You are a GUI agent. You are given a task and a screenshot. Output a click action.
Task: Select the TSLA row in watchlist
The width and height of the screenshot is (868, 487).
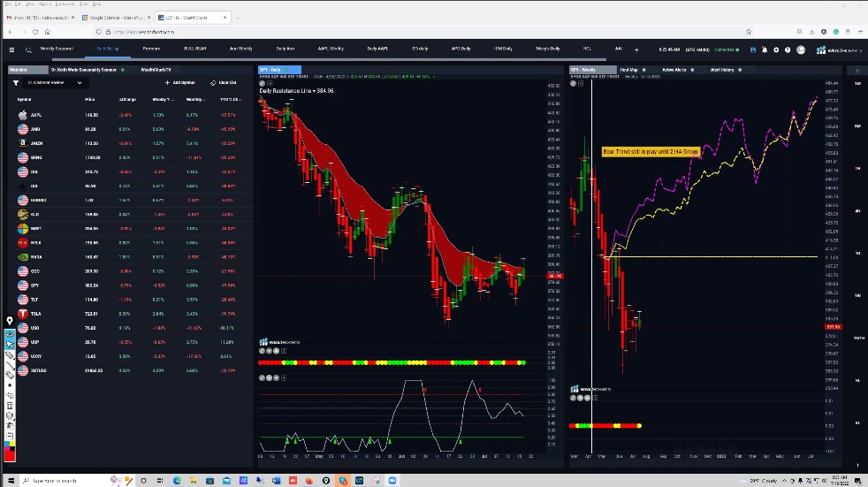pos(130,314)
